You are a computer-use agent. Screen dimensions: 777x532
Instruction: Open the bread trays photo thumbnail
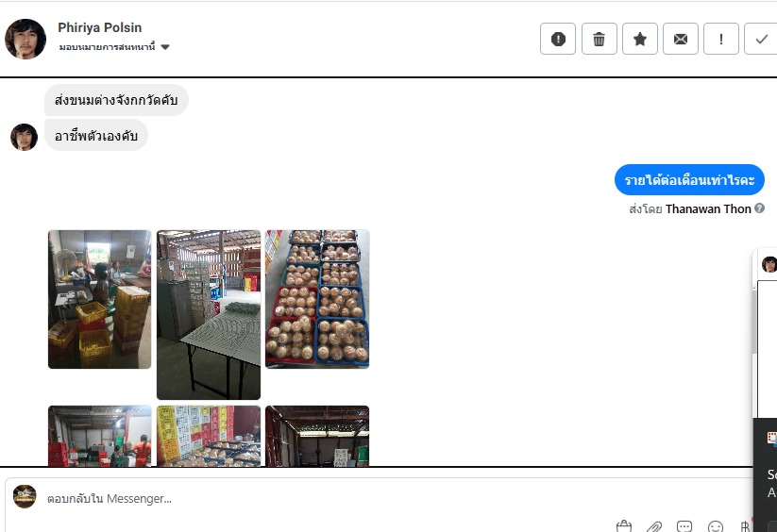[x=317, y=299]
